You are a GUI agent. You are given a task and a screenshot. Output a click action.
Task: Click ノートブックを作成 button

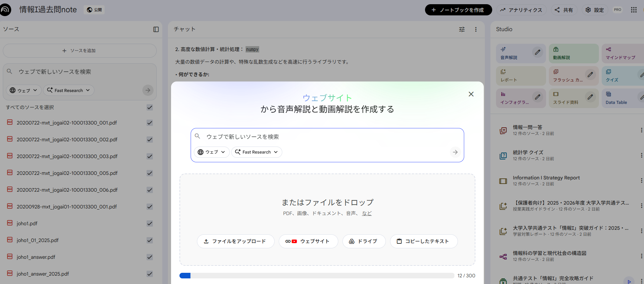[458, 10]
